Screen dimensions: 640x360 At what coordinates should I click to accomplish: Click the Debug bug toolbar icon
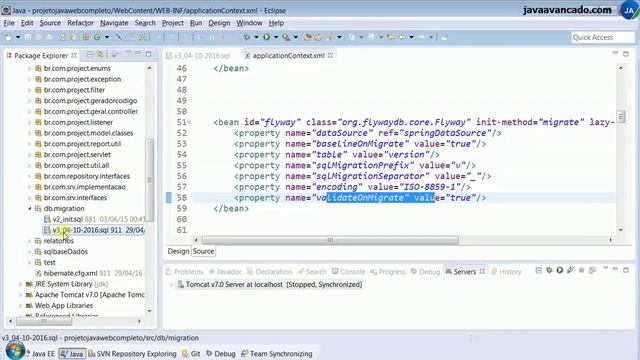pos(247,37)
